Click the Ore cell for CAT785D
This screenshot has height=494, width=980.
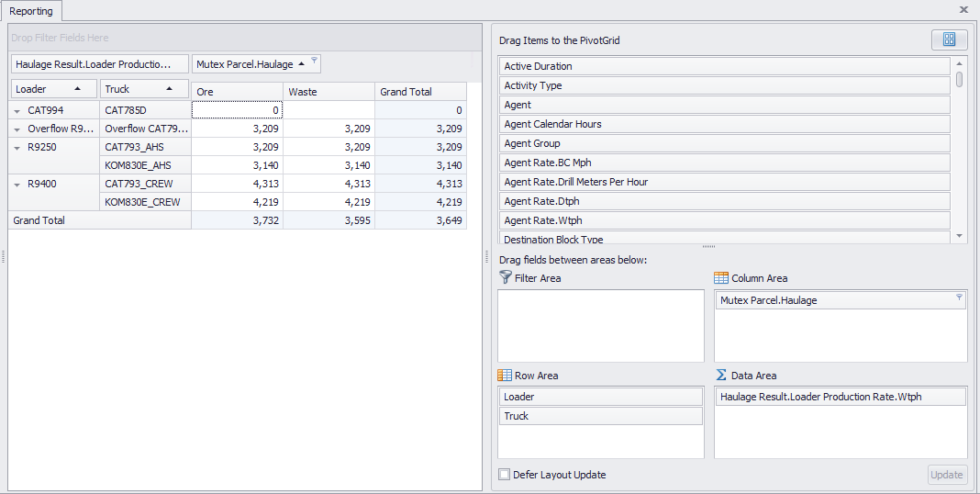coord(237,110)
